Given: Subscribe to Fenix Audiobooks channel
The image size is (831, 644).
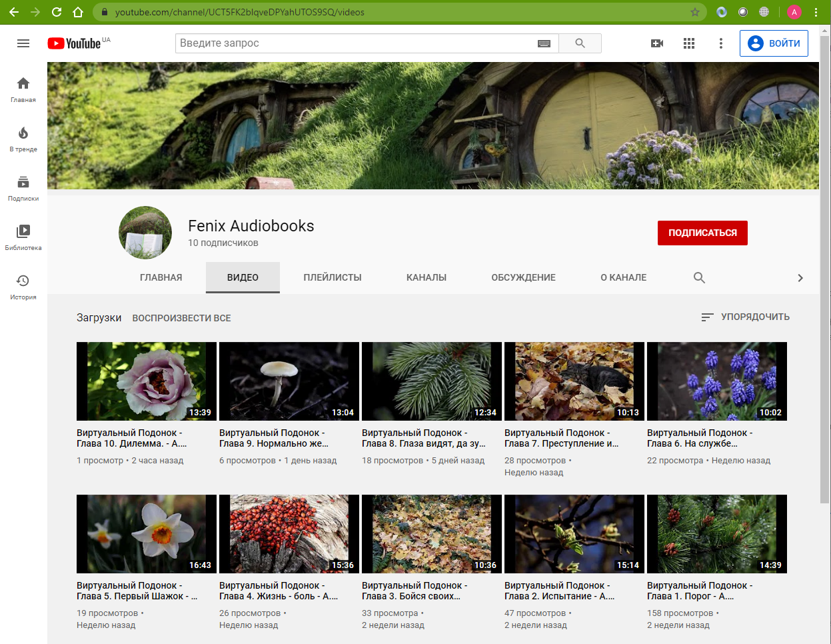Looking at the screenshot, I should (702, 233).
